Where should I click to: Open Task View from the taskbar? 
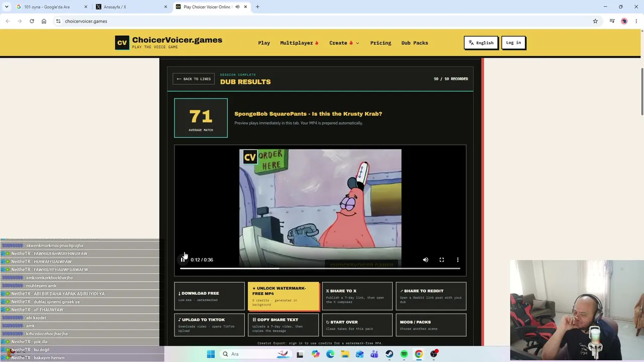(x=300, y=354)
